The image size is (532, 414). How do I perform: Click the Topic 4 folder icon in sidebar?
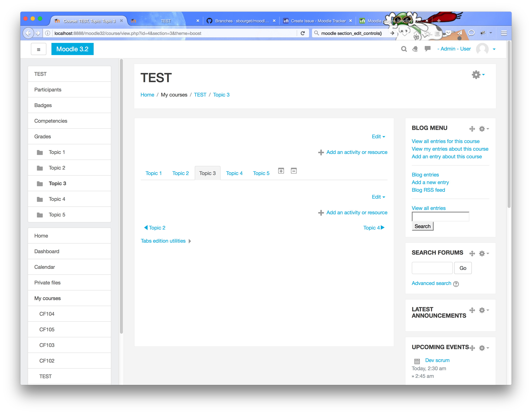40,199
